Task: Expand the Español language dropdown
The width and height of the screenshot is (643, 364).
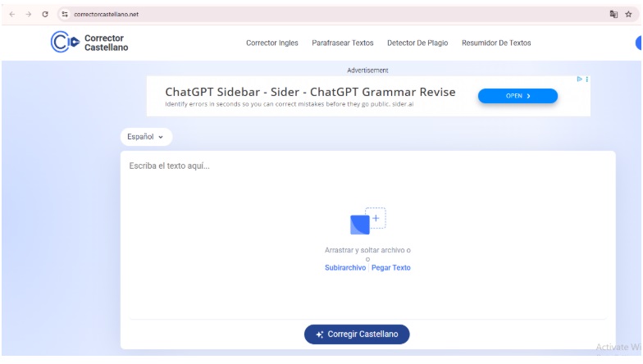Action: click(x=146, y=137)
